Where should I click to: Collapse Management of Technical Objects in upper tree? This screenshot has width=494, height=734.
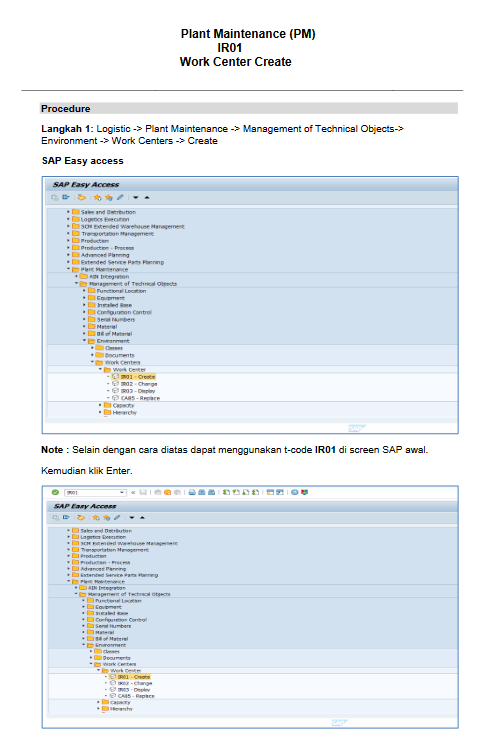tap(76, 284)
